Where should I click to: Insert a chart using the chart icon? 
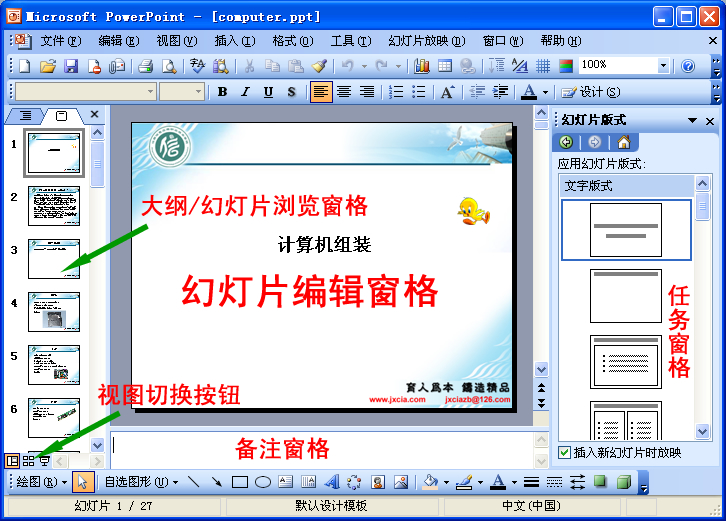(x=422, y=66)
